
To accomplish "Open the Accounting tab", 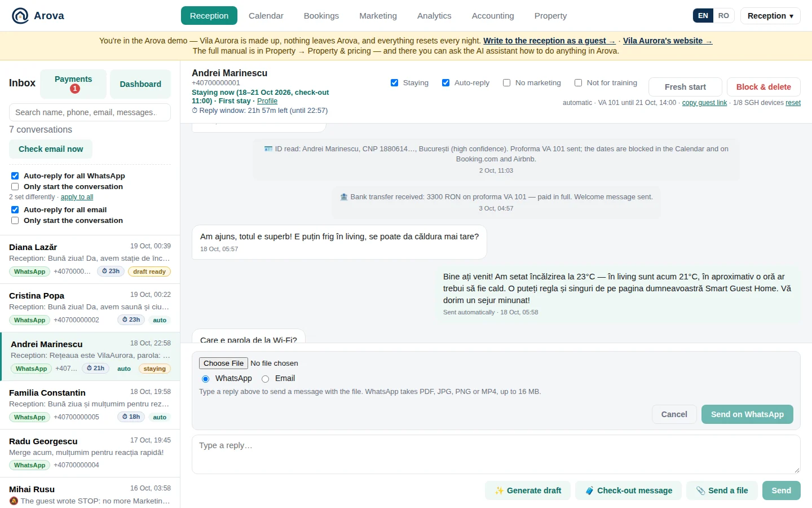I will (x=493, y=16).
